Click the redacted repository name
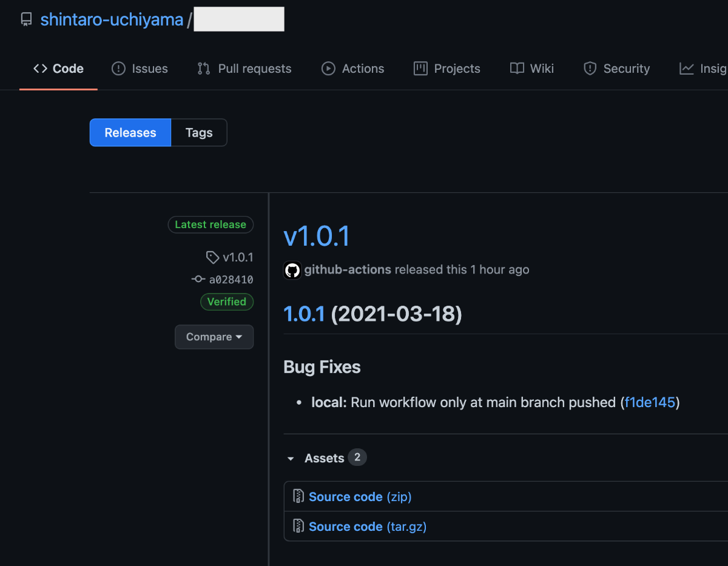The image size is (728, 566). click(x=239, y=19)
